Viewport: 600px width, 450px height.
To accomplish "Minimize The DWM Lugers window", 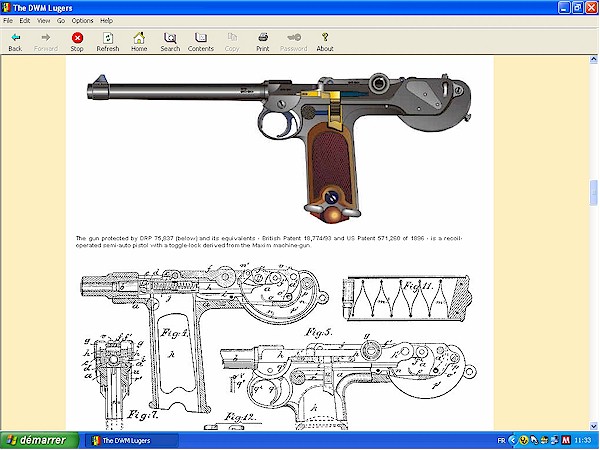I will pyautogui.click(x=564, y=8).
